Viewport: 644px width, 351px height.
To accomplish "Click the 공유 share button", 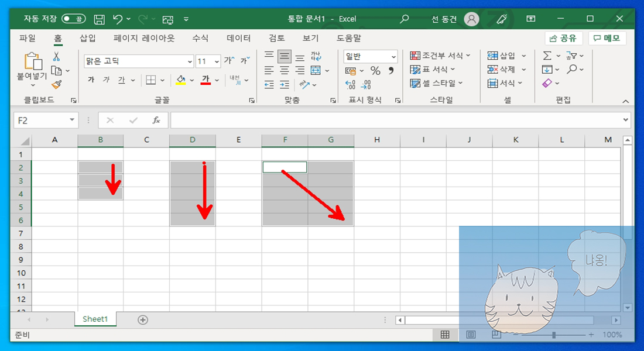I will pyautogui.click(x=563, y=38).
